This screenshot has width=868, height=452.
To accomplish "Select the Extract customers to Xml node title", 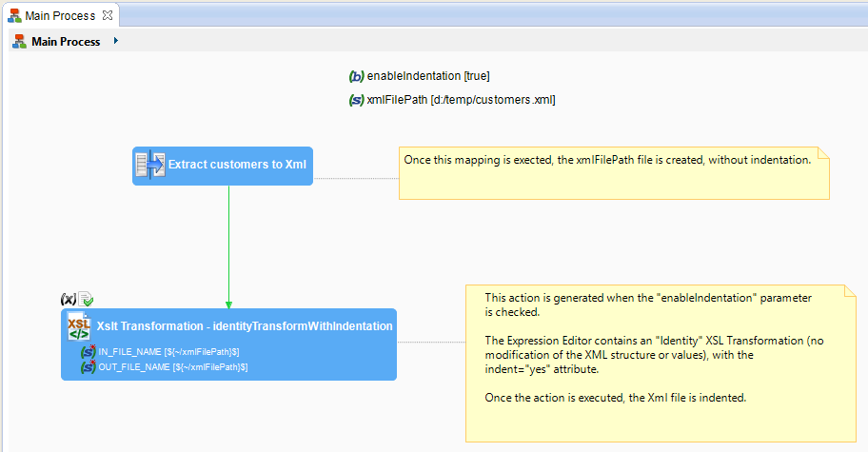I will (x=237, y=165).
